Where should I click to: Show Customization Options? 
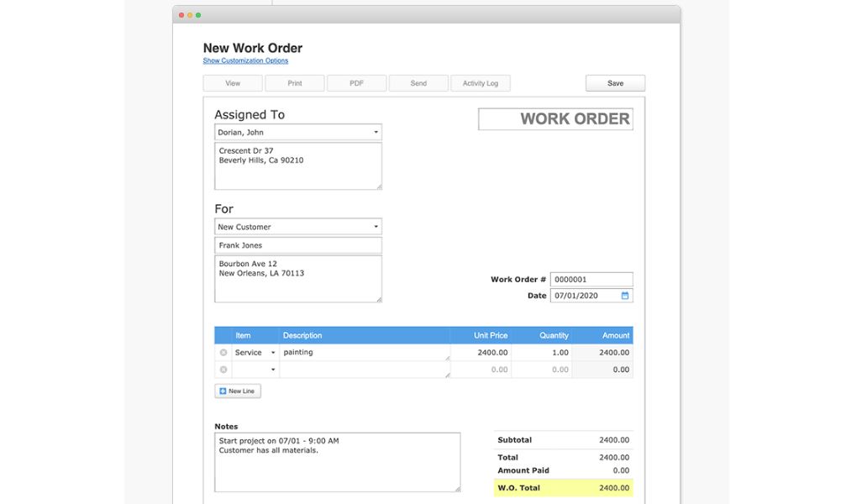(x=244, y=60)
